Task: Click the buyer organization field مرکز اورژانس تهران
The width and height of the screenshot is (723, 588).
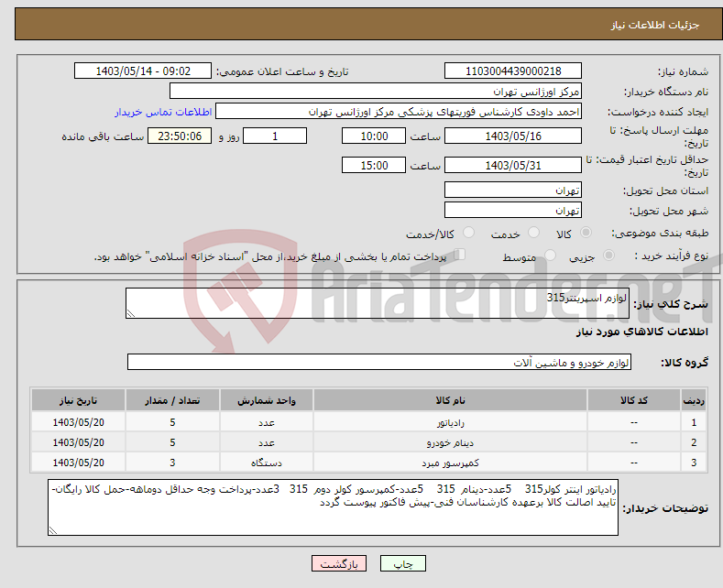Action: click(376, 92)
